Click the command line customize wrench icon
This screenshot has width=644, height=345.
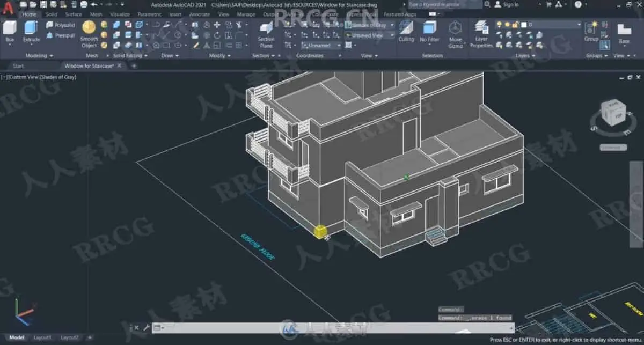point(145,327)
